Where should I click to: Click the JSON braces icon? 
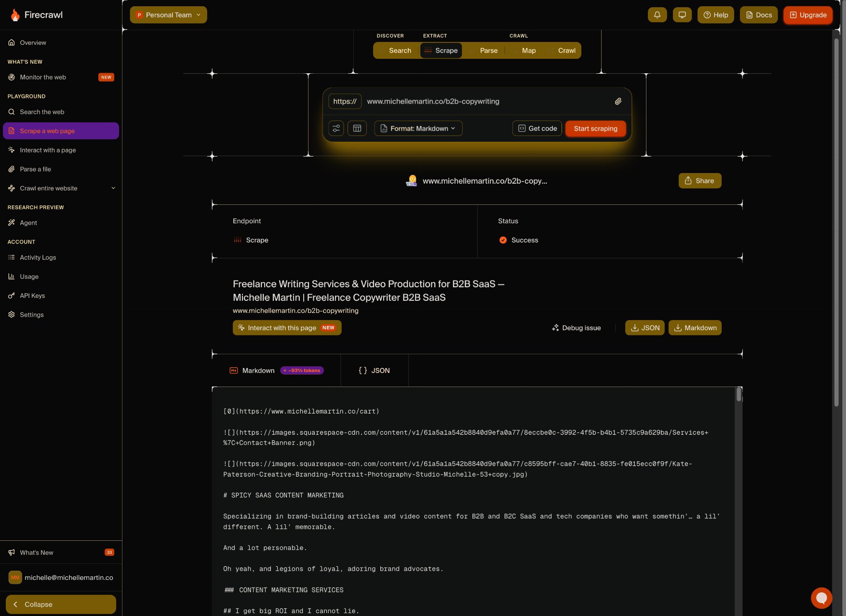click(363, 370)
